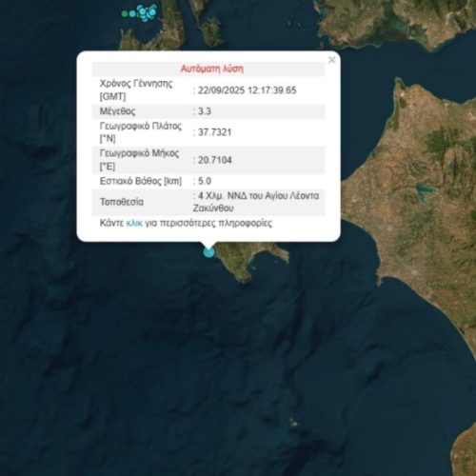Click the focal depth value 5.0
Viewport: 476px width, 476px height.
[205, 181]
